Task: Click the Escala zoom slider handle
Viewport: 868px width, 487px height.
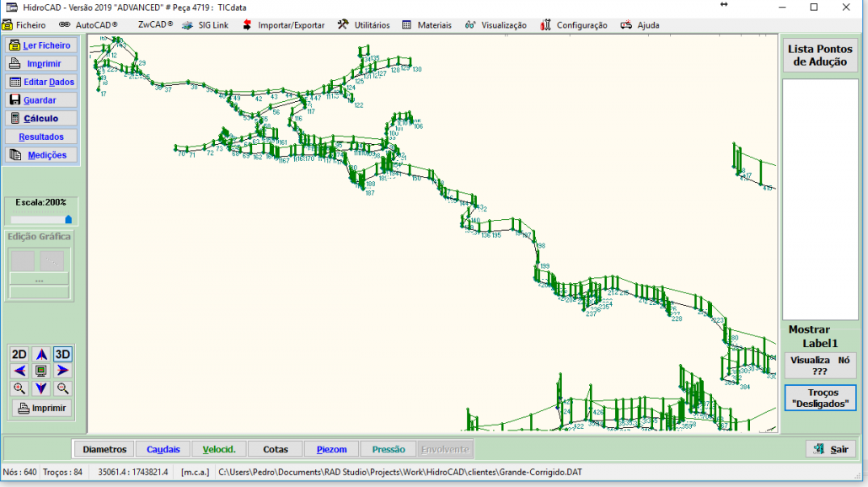Action: [x=68, y=219]
